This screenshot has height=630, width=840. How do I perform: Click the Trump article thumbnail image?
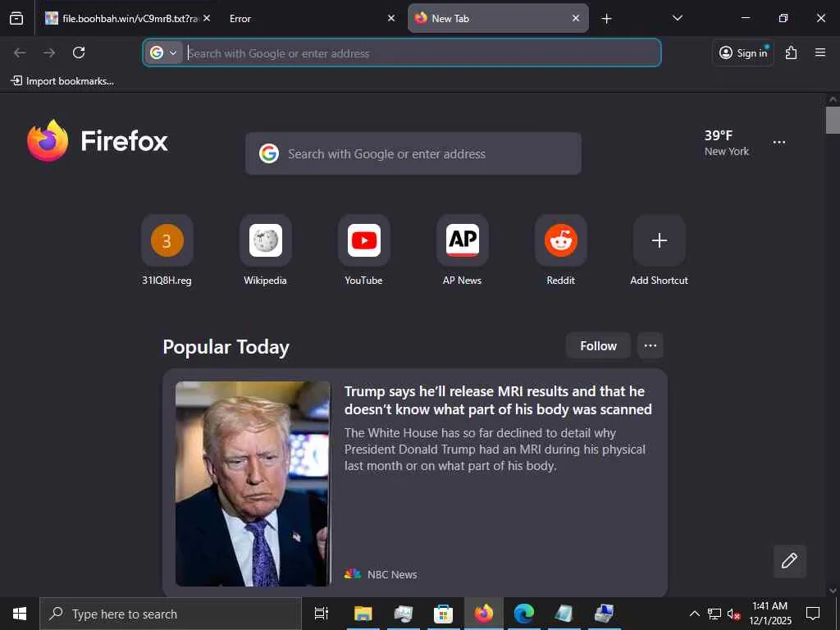pyautogui.click(x=253, y=484)
